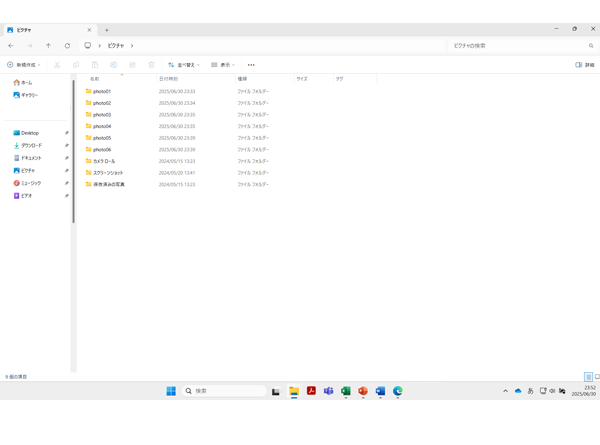Sort by the 日付時刻 column header
Viewport: 600px width, 445px height.
point(168,78)
